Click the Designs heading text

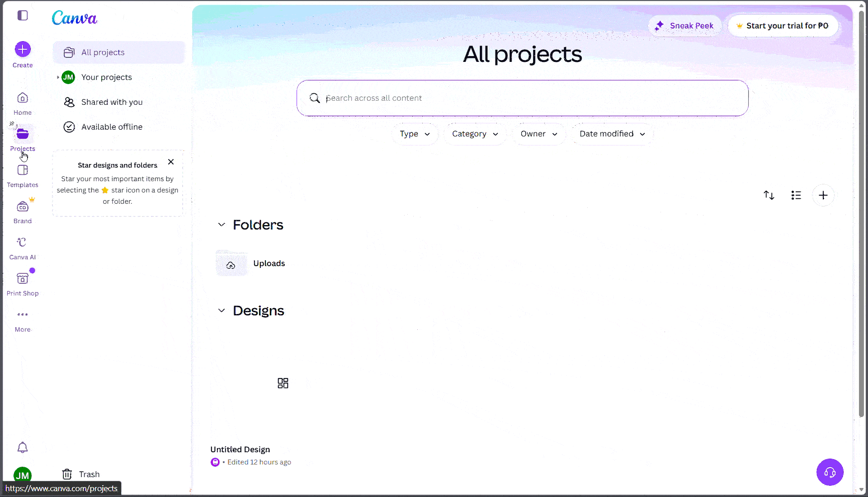[x=259, y=310]
